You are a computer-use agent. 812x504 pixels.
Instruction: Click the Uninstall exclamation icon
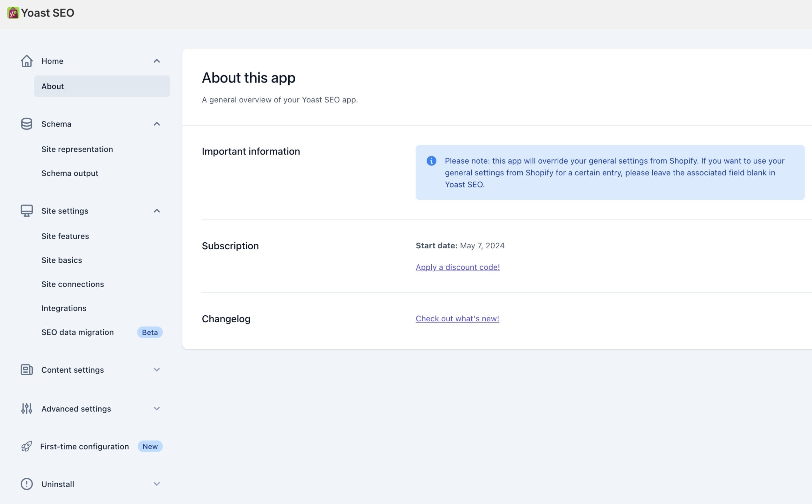click(27, 484)
